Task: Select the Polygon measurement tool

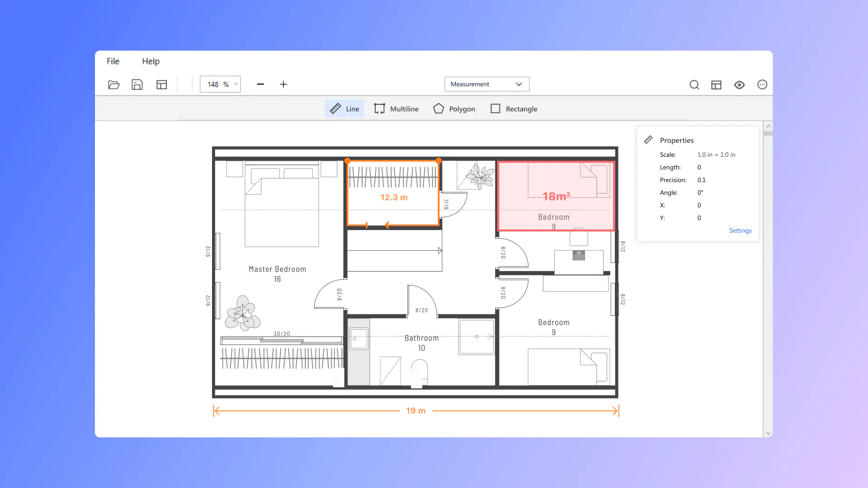Action: (454, 108)
